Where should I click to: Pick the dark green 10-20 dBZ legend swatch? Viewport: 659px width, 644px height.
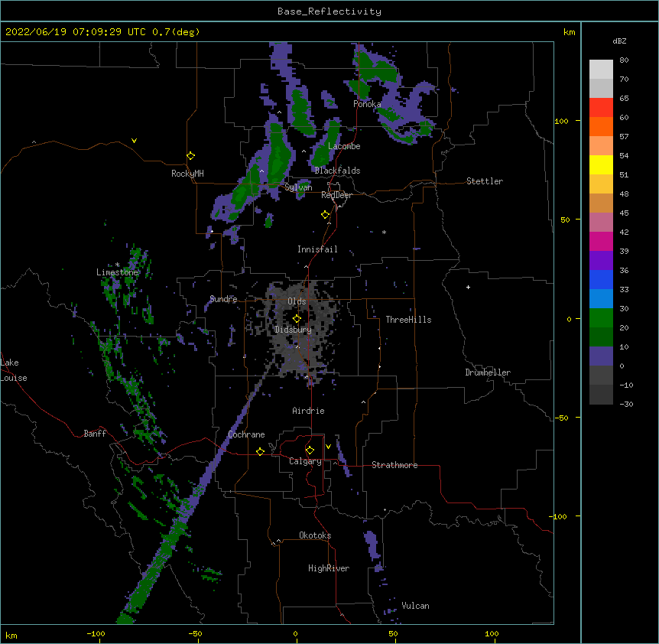(x=601, y=337)
